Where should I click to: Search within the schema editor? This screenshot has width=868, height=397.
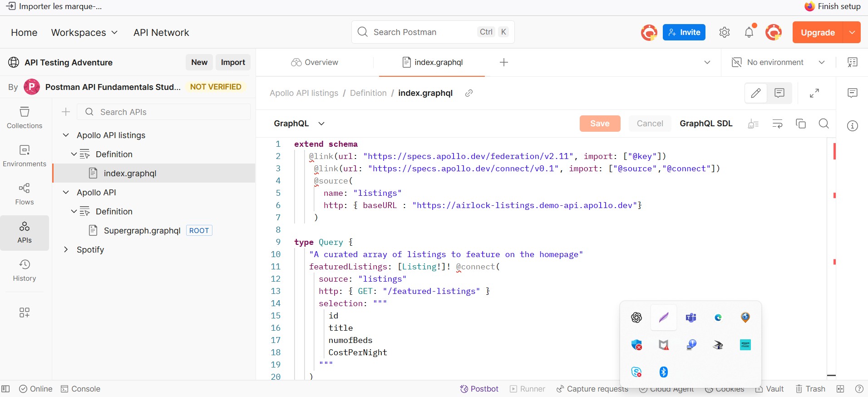pos(824,124)
